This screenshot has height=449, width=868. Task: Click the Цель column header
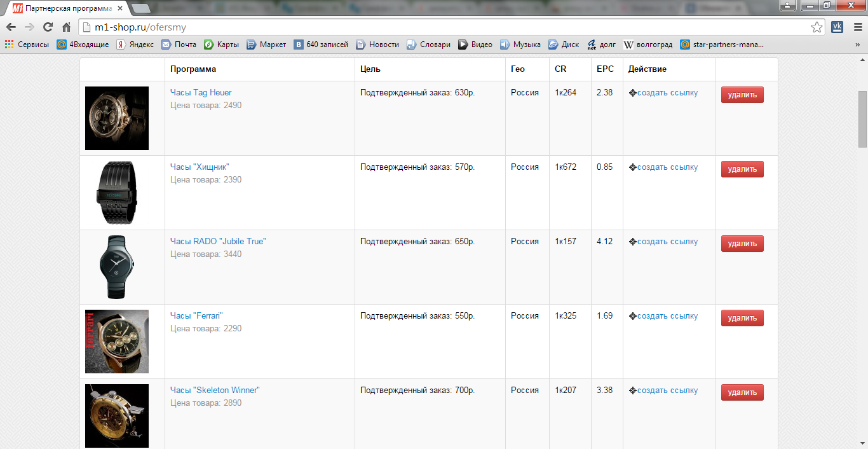[x=370, y=69]
